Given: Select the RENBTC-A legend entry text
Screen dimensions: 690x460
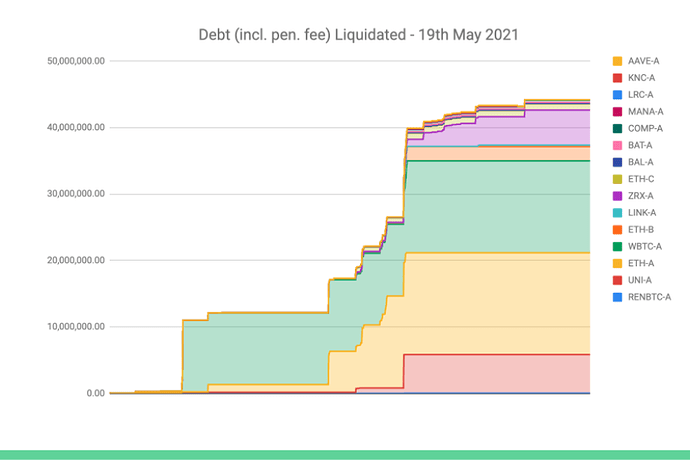Looking at the screenshot, I should tap(651, 297).
